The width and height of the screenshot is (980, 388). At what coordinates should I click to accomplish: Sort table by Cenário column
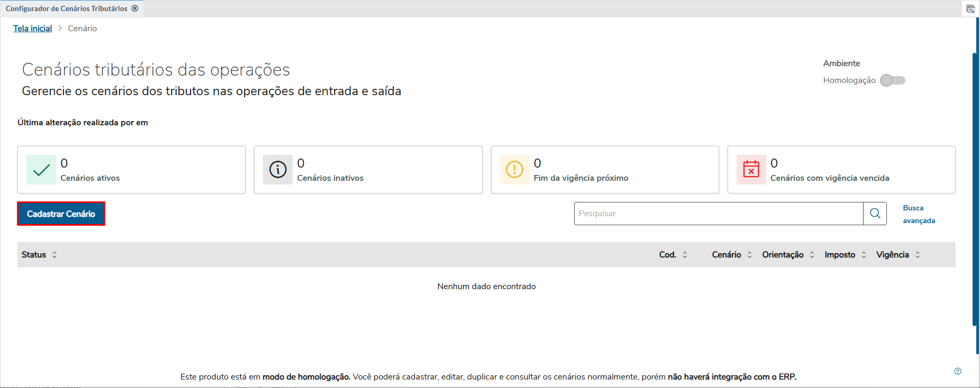pos(749,255)
